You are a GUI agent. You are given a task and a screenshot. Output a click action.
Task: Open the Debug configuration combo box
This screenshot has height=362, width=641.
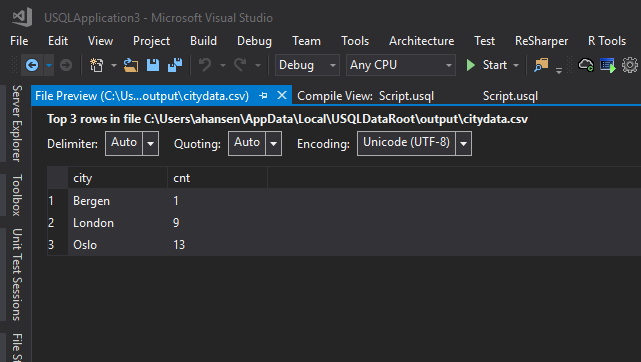(x=307, y=65)
